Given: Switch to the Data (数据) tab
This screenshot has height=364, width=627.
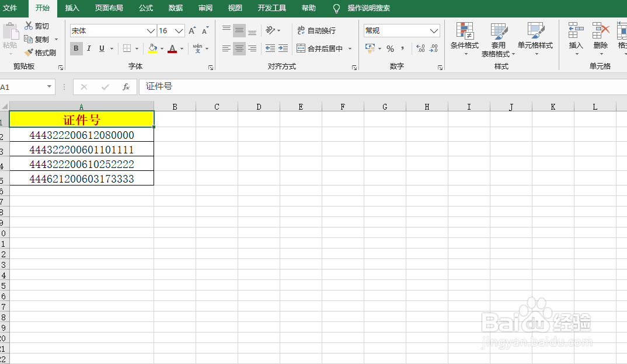Looking at the screenshot, I should 175,8.
